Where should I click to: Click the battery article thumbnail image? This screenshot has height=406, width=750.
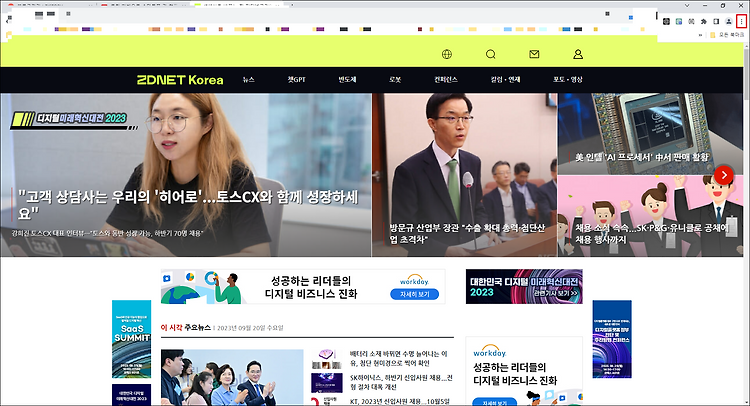click(327, 359)
